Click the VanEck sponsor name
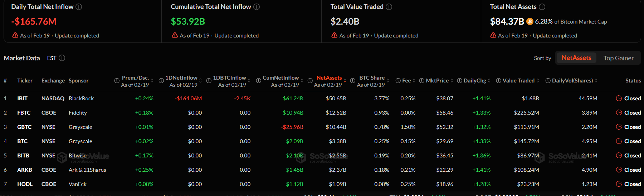The image size is (644, 196). click(x=78, y=184)
